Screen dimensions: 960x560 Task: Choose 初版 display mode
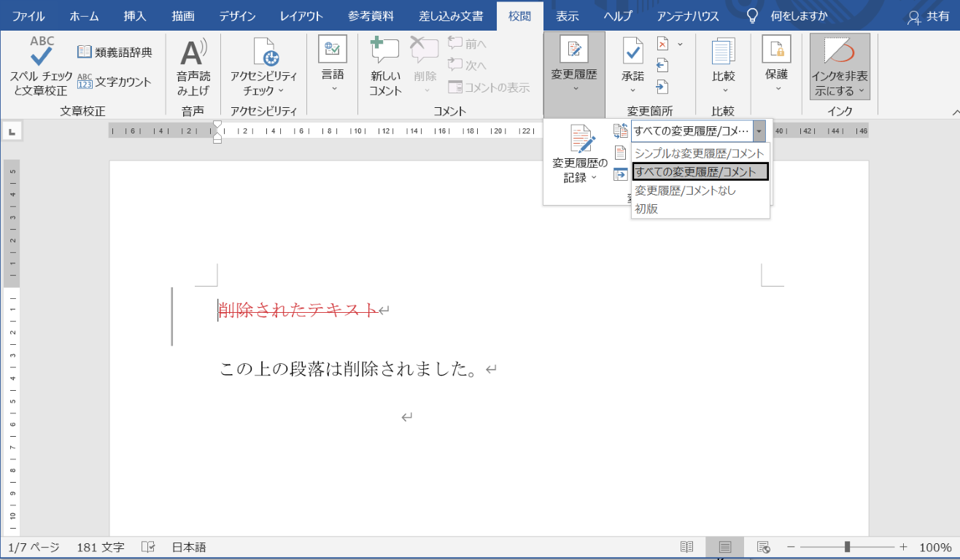tap(646, 208)
